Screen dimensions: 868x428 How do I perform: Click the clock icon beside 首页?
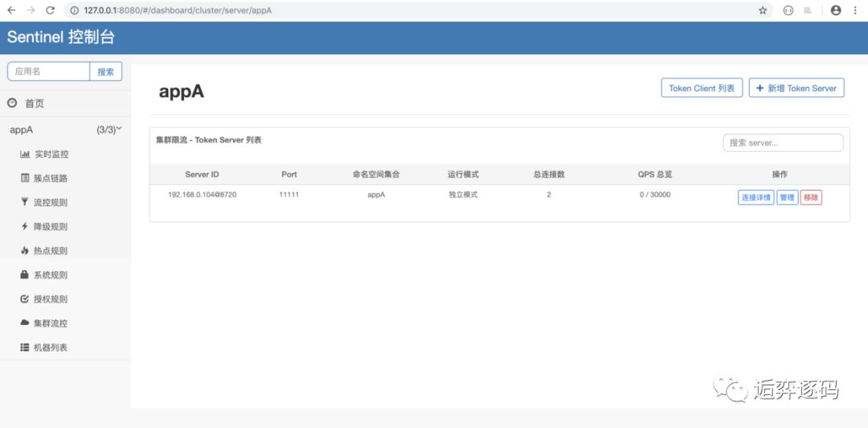click(12, 103)
